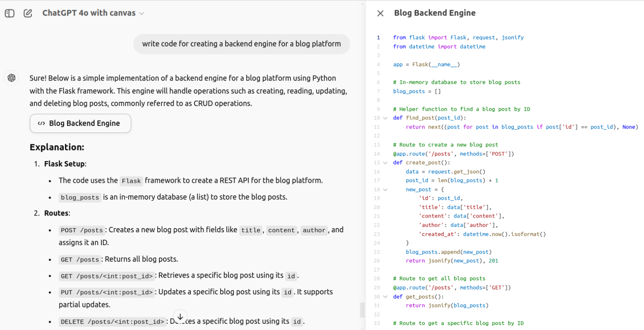Click the PUT /posts/<int:post_id> code chip
This screenshot has width=644, height=330.
click(x=106, y=292)
